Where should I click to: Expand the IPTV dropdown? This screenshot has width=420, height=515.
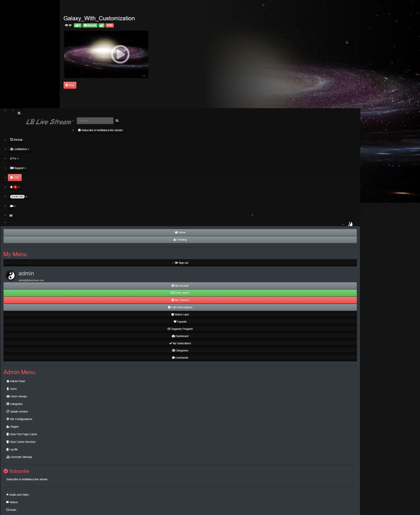(x=14, y=159)
